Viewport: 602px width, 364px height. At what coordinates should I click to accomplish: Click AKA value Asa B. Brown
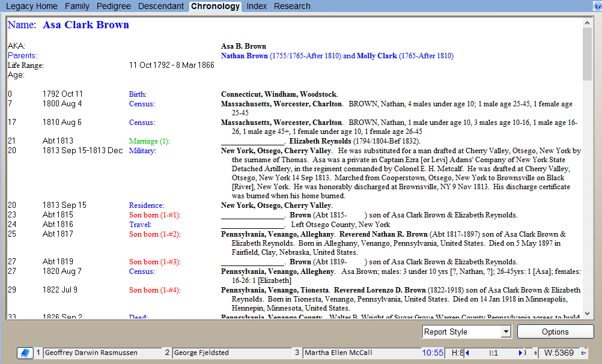[243, 46]
